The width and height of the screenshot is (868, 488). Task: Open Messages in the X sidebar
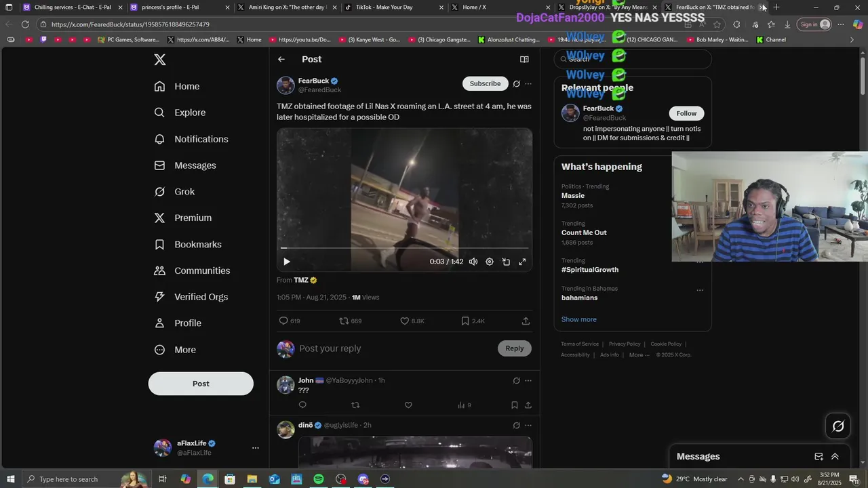tap(185, 165)
